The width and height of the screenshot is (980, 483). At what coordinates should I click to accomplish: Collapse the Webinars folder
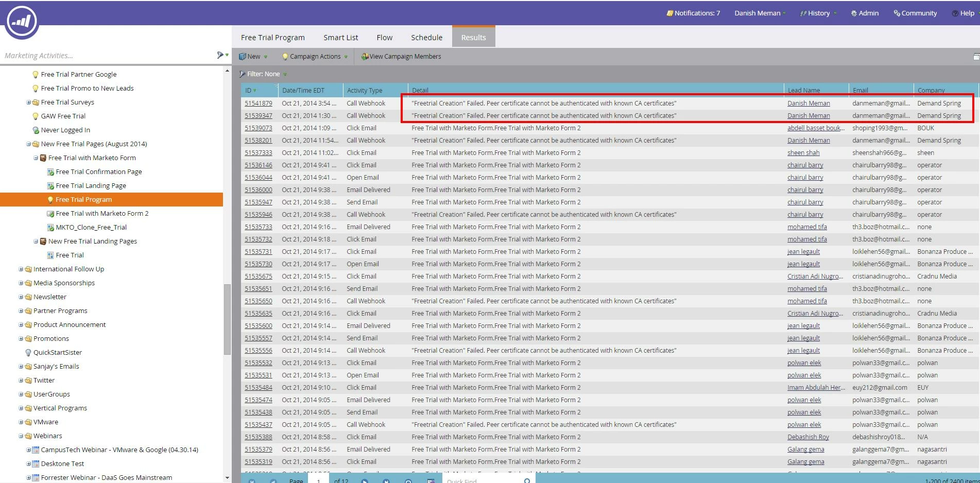click(21, 436)
